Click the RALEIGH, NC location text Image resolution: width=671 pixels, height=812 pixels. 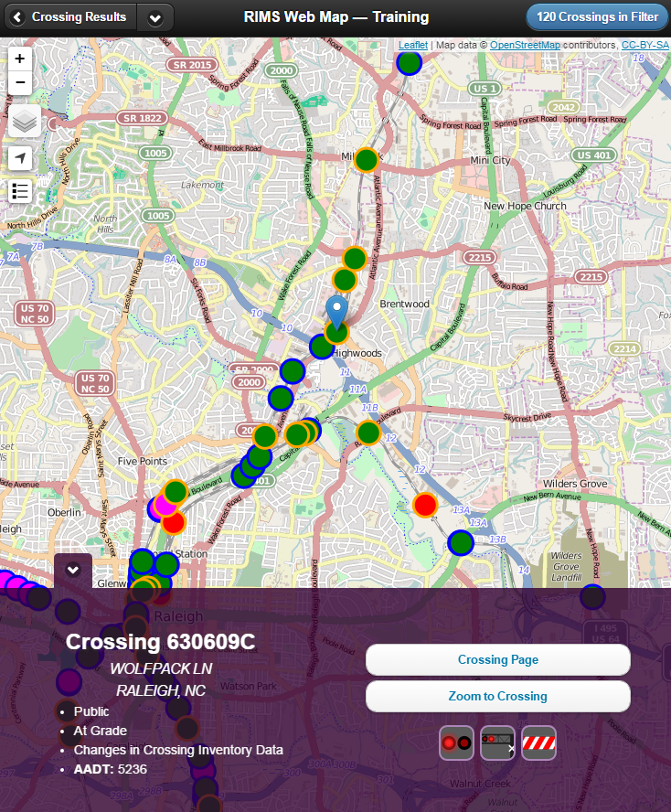point(161,690)
